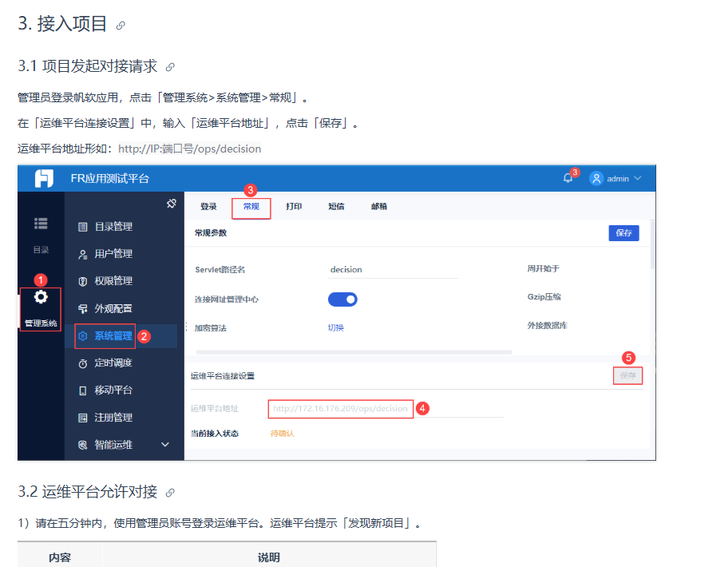The width and height of the screenshot is (728, 567).
Task: Open 定时调度 in the side menu
Action: point(113,363)
